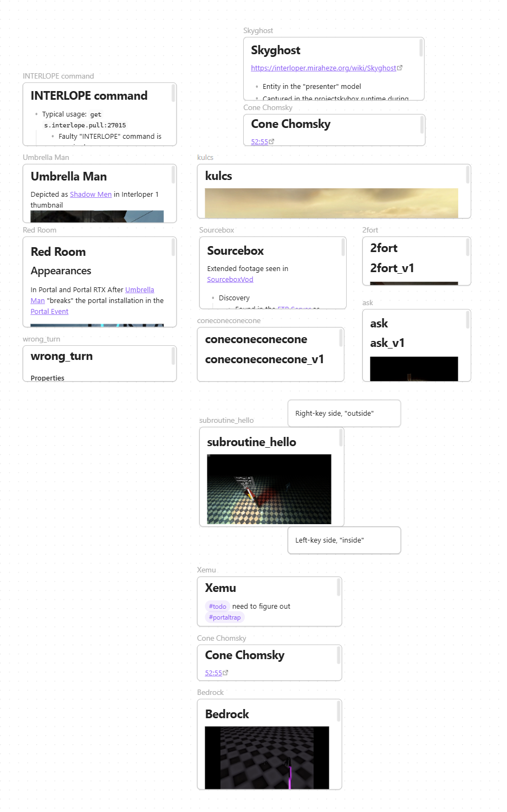Click the 2fort_v1 heading
This screenshot has width=507, height=812.
tap(392, 268)
